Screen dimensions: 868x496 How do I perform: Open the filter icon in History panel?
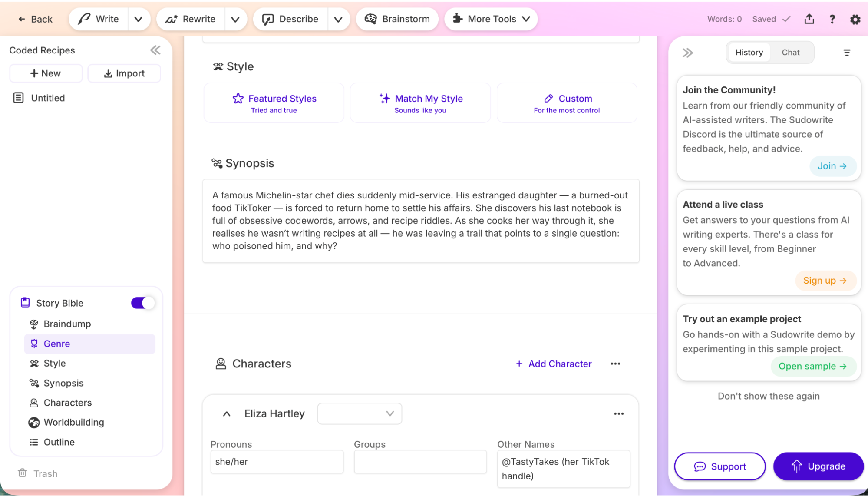847,52
